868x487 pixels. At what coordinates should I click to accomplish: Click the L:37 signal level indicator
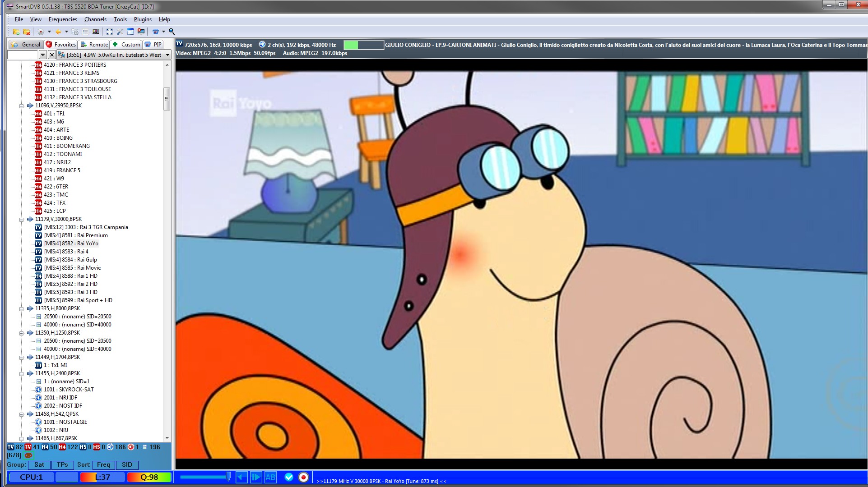[102, 477]
